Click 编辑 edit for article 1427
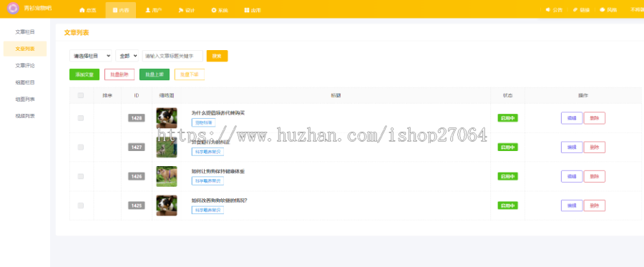 (x=572, y=147)
